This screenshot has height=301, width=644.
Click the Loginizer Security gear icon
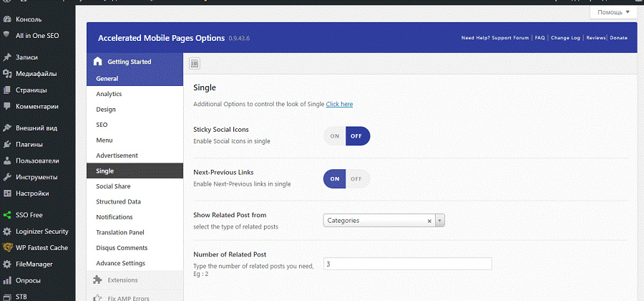pos(7,231)
